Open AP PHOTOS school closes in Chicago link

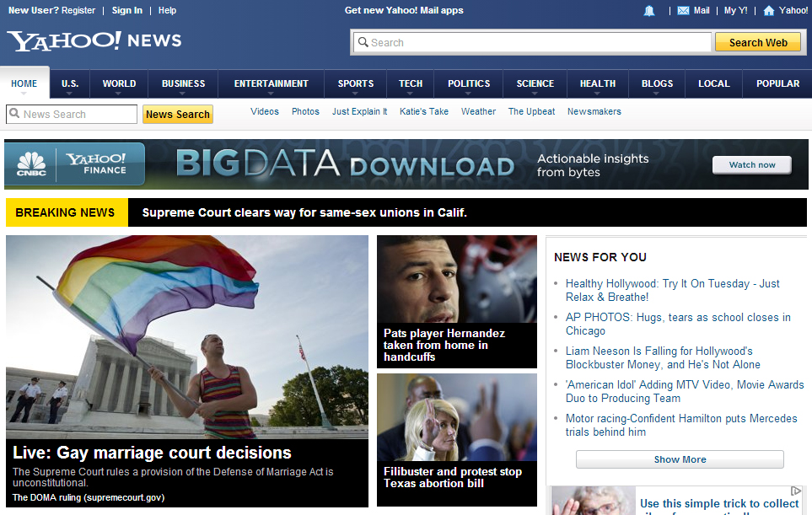pos(678,324)
